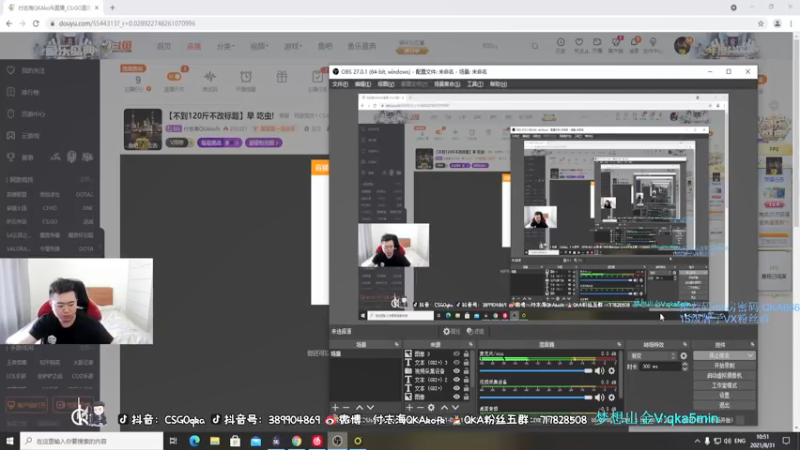The height and width of the screenshot is (450, 800).
Task: Open OBS 编辑(E) menu
Action: pyautogui.click(x=363, y=84)
